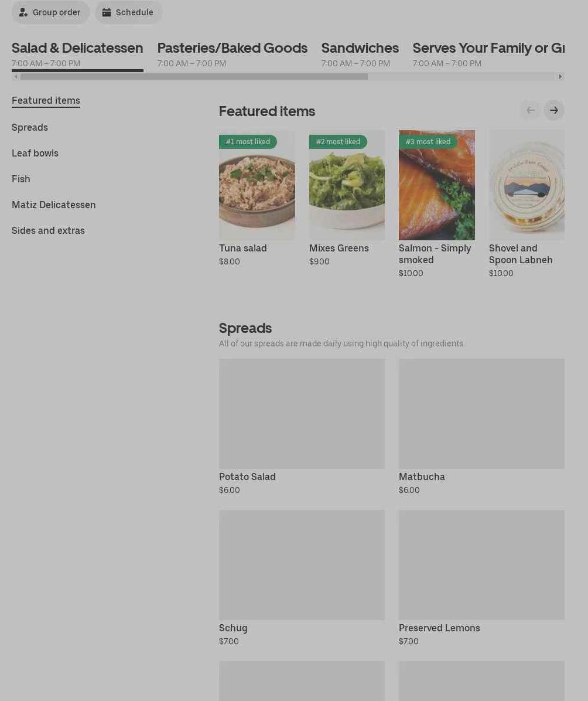
Task: Click the horizontal menu tabs scrollbar thumb
Action: [x=194, y=76]
